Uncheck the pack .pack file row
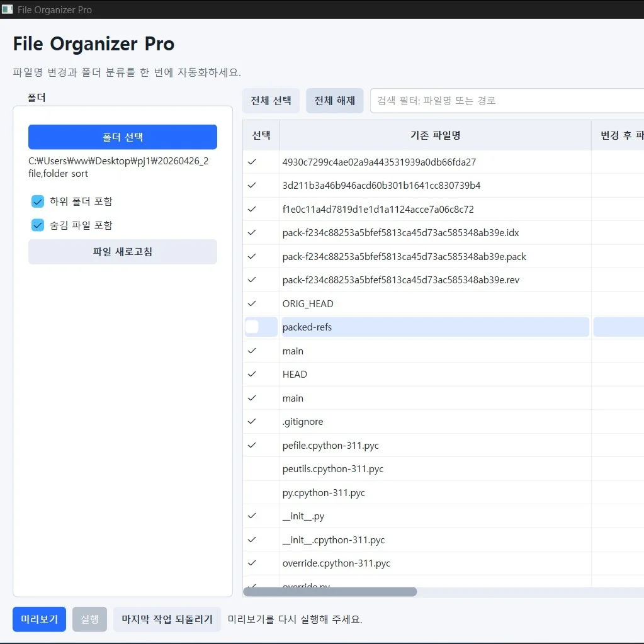644x644 pixels. (252, 256)
